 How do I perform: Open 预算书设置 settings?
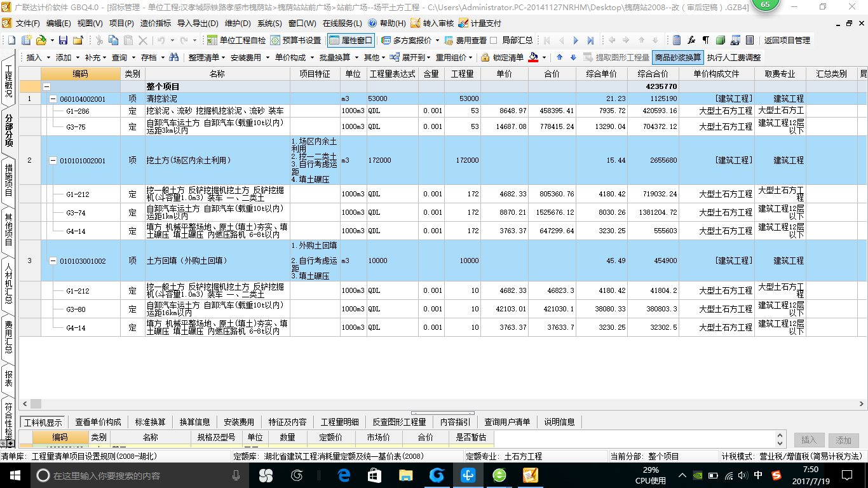point(295,40)
